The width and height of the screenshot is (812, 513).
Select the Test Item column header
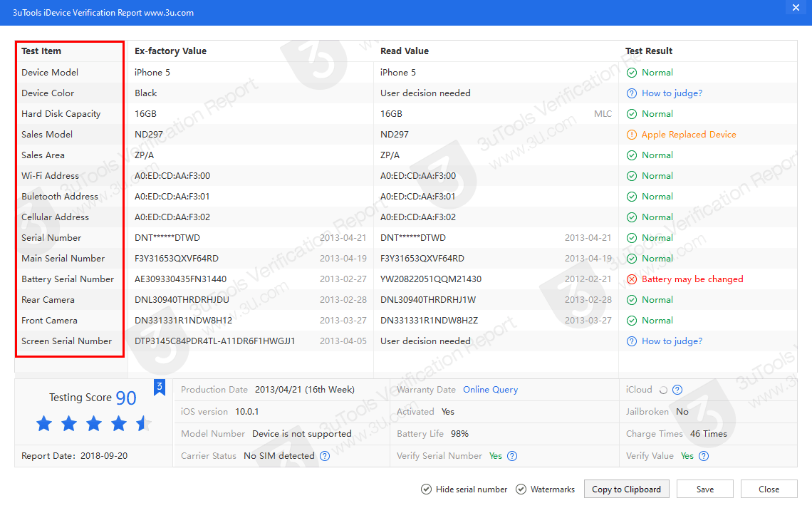[41, 51]
